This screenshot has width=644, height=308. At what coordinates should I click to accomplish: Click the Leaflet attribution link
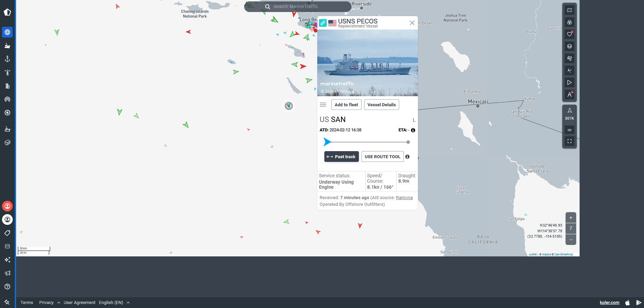[533, 255]
